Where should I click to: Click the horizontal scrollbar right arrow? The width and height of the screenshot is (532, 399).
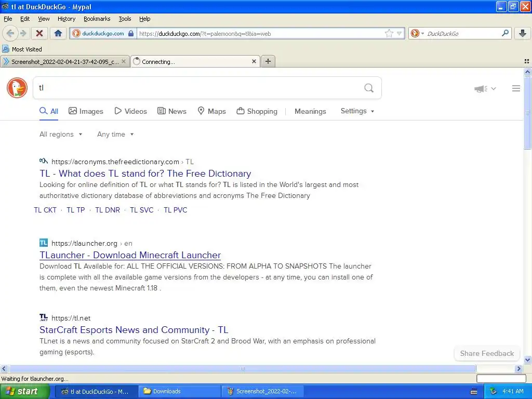tap(519, 369)
